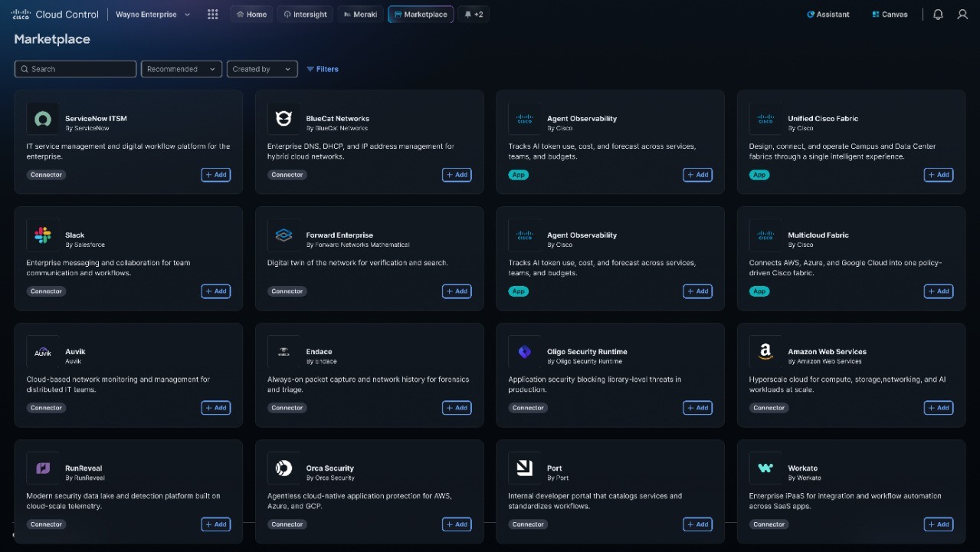980x552 pixels.
Task: Click the Workato title text
Action: tap(802, 468)
